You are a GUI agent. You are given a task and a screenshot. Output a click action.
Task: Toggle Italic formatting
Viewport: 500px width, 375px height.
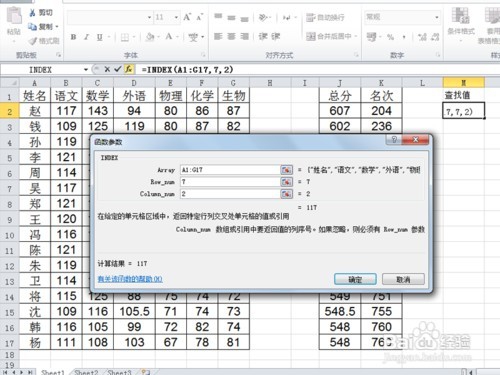[86, 37]
